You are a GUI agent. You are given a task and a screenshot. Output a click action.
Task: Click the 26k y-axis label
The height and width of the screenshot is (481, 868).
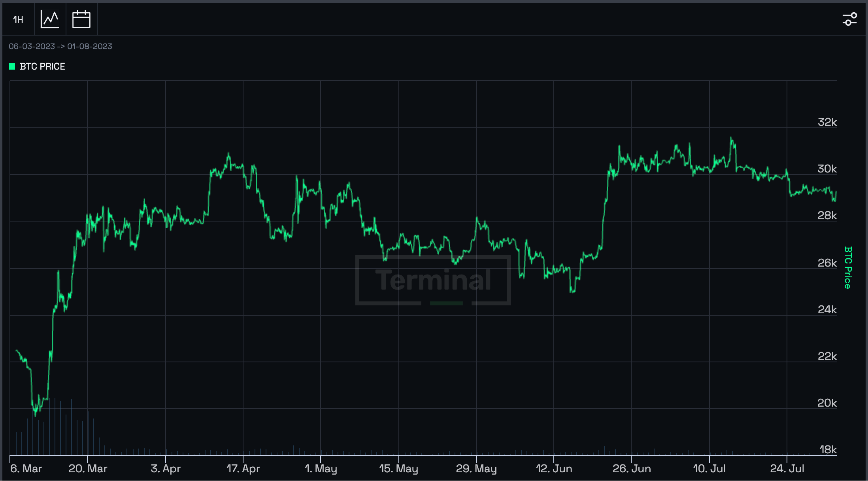coord(827,263)
